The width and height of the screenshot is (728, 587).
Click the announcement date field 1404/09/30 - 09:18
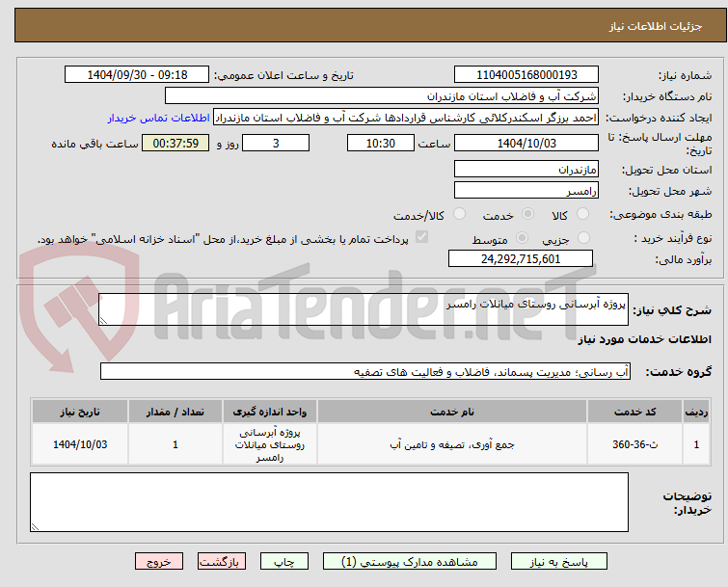[x=137, y=75]
